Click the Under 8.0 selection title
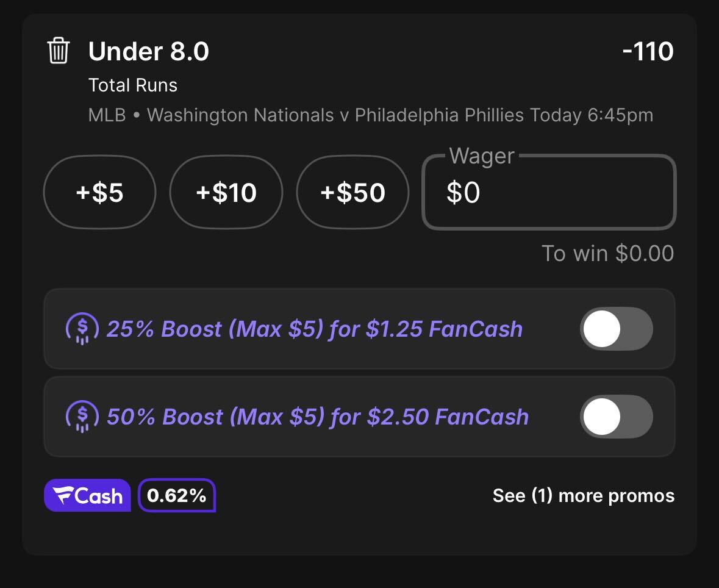Image resolution: width=719 pixels, height=588 pixels. [x=149, y=51]
